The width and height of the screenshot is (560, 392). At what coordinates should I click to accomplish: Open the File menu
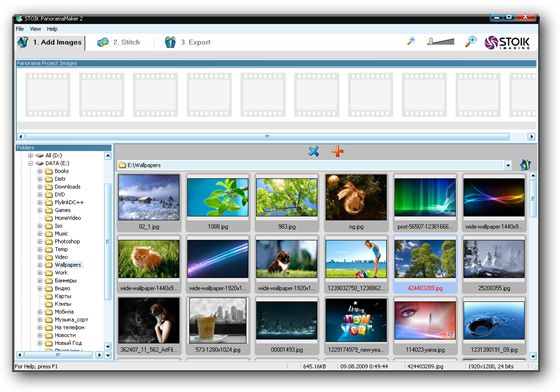pos(20,29)
